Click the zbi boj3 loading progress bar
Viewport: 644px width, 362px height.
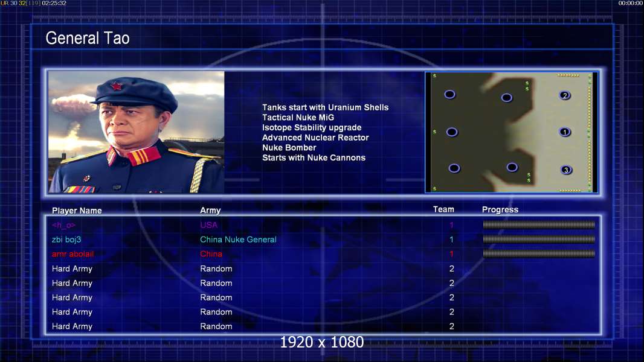pyautogui.click(x=539, y=239)
